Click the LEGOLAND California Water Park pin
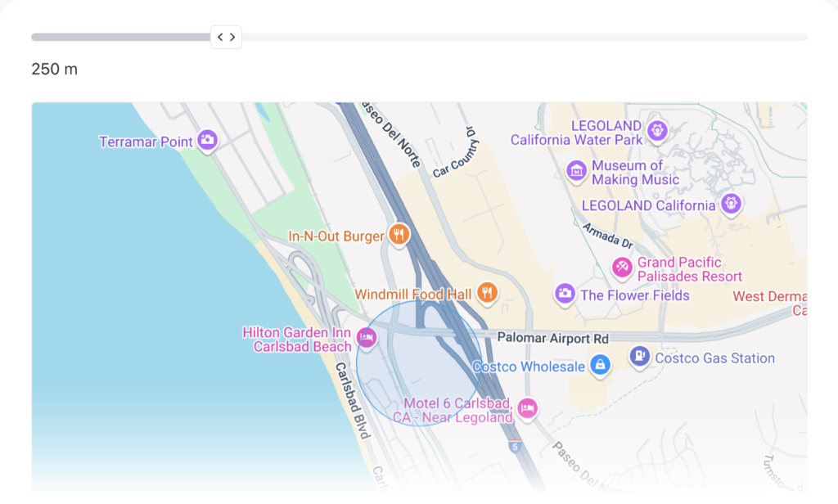This screenshot has width=838, height=504. (x=656, y=130)
